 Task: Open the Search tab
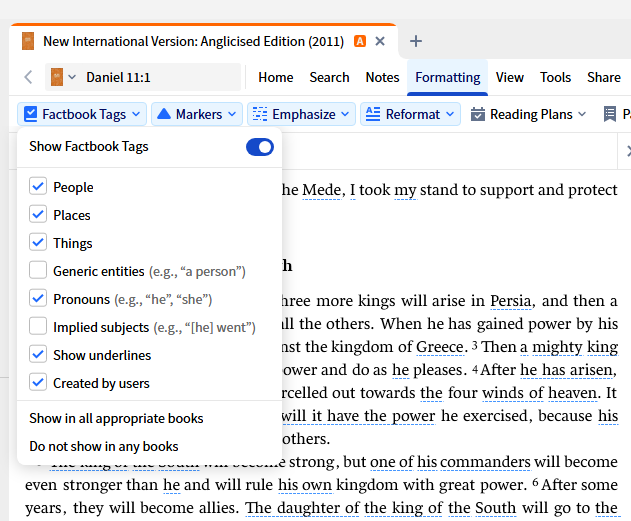(x=329, y=77)
